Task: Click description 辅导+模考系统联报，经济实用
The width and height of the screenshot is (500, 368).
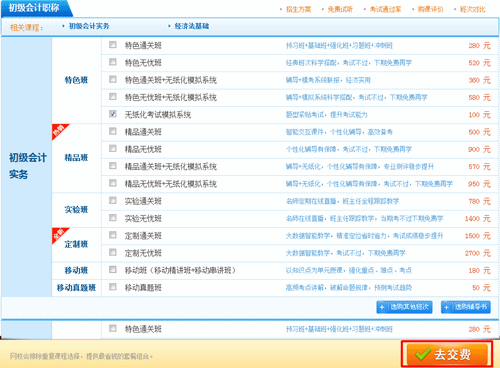Action: pos(328,80)
